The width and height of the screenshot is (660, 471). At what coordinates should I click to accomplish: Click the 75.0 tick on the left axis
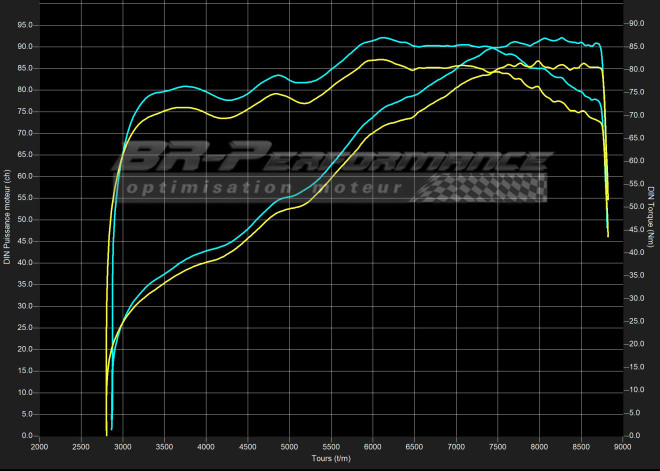[x=23, y=111]
